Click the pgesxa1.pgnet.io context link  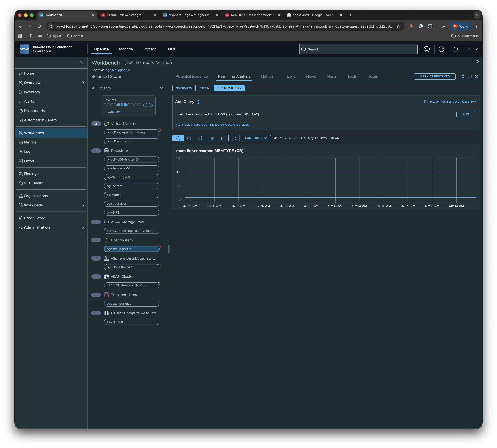117,70
